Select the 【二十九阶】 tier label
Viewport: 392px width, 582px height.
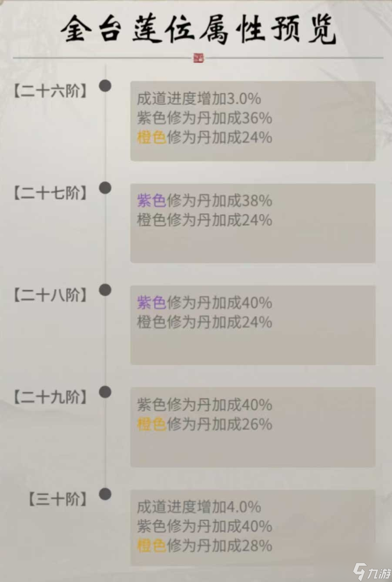click(50, 397)
